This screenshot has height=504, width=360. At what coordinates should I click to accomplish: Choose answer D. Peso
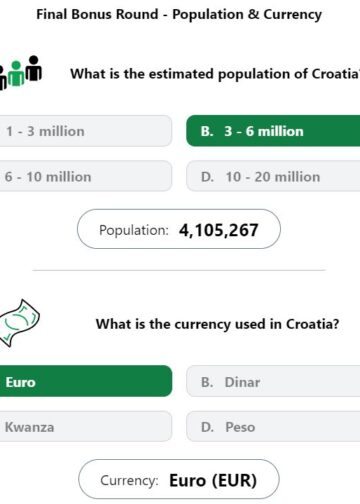(x=273, y=426)
